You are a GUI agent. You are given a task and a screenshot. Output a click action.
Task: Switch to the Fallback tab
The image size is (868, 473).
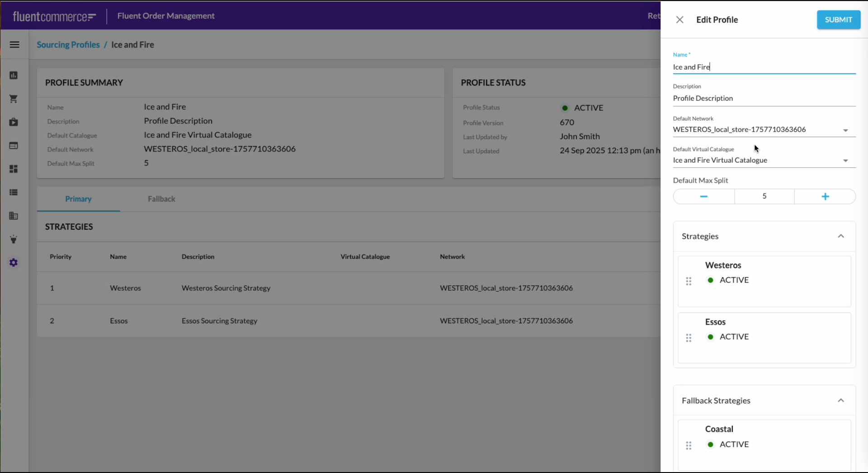click(x=161, y=199)
